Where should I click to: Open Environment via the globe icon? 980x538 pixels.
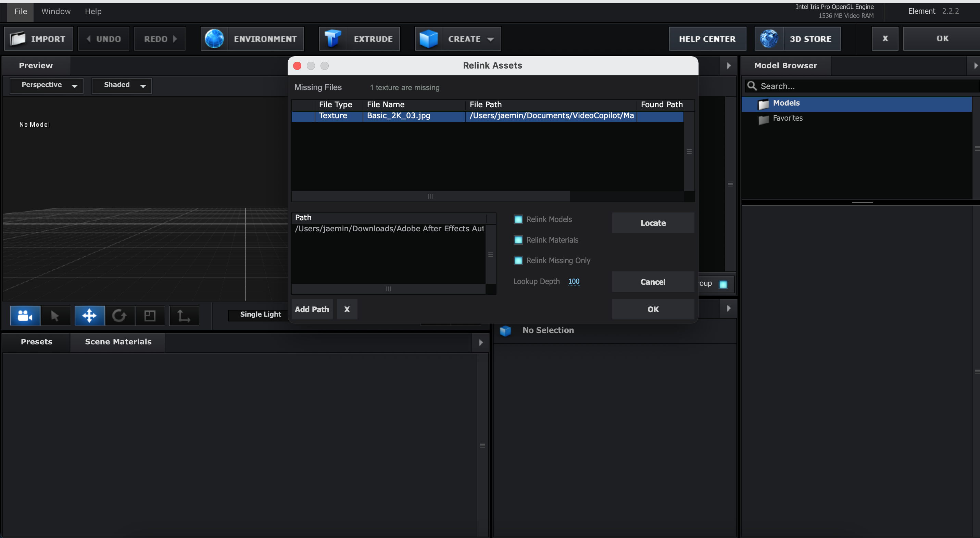pos(215,39)
